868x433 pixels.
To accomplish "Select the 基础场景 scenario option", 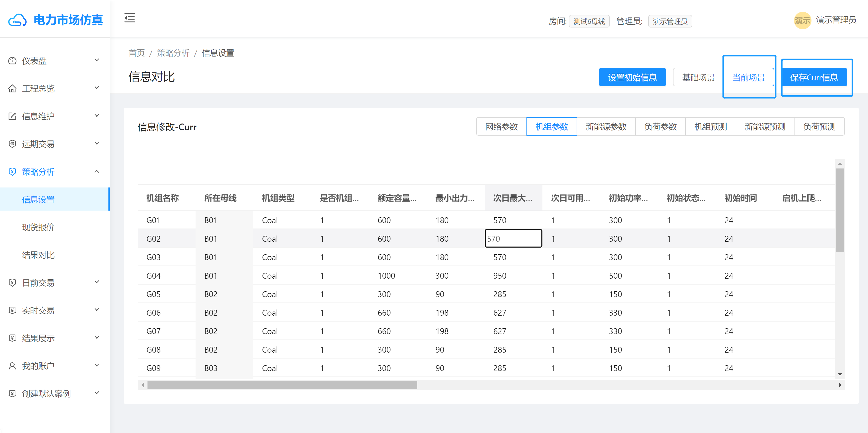I will (698, 78).
